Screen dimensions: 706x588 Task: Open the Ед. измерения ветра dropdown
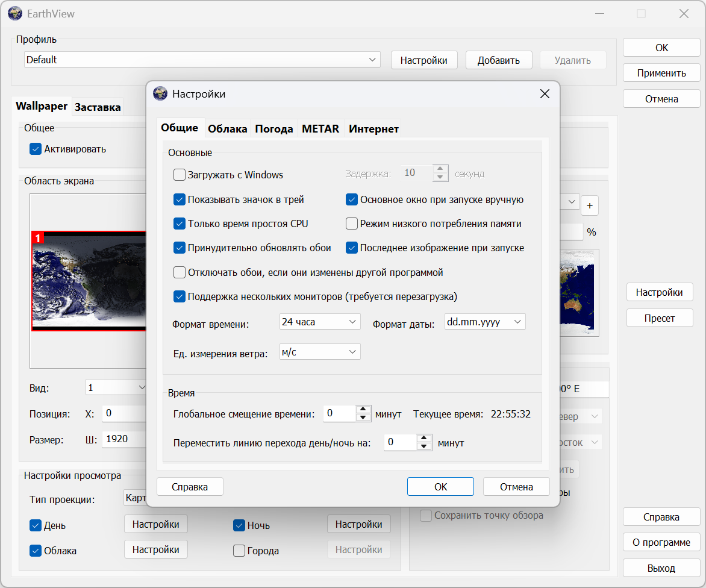click(x=320, y=352)
